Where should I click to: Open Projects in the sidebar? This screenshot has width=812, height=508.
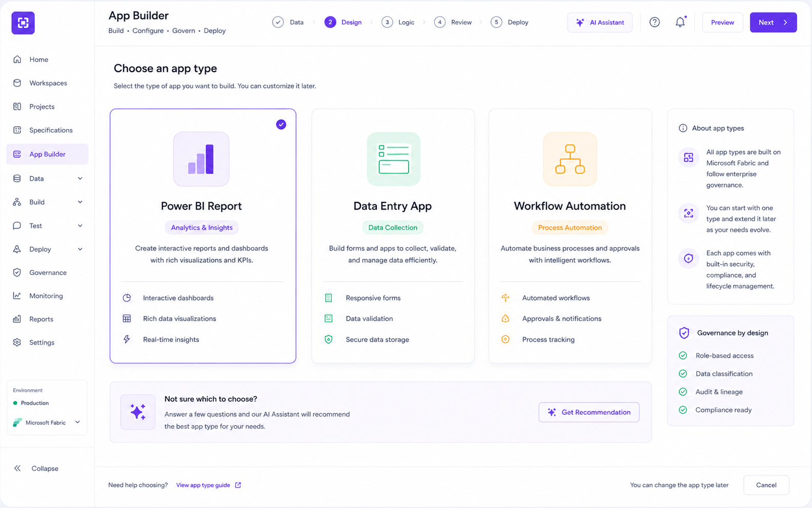click(x=47, y=107)
